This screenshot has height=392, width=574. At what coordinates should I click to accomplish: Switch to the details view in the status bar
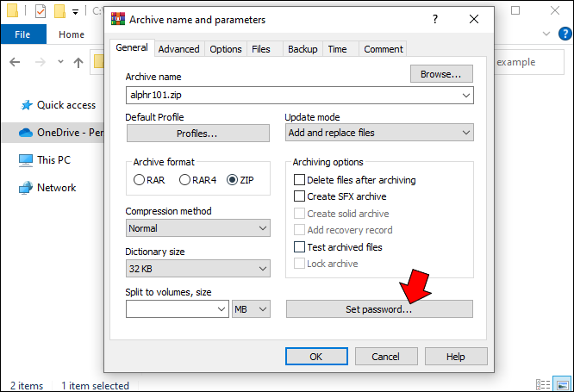(x=543, y=385)
